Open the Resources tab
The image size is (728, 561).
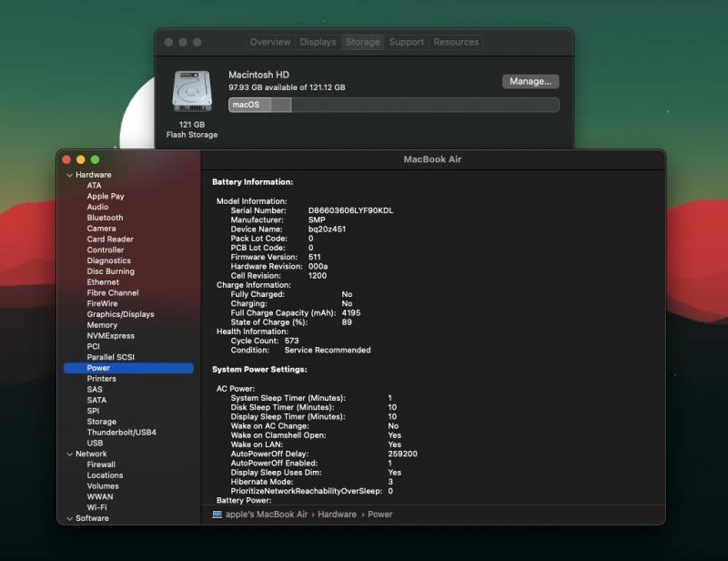tap(456, 42)
